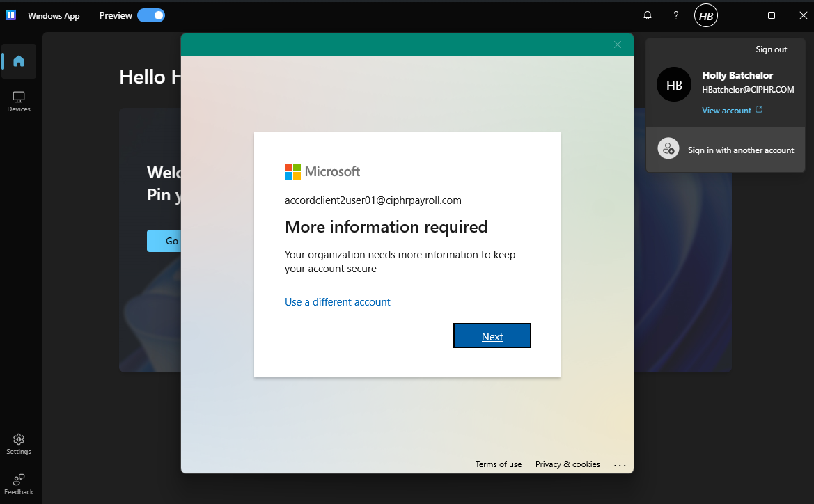
Task: Click the Microsoft logo in dialog
Action: tap(322, 171)
